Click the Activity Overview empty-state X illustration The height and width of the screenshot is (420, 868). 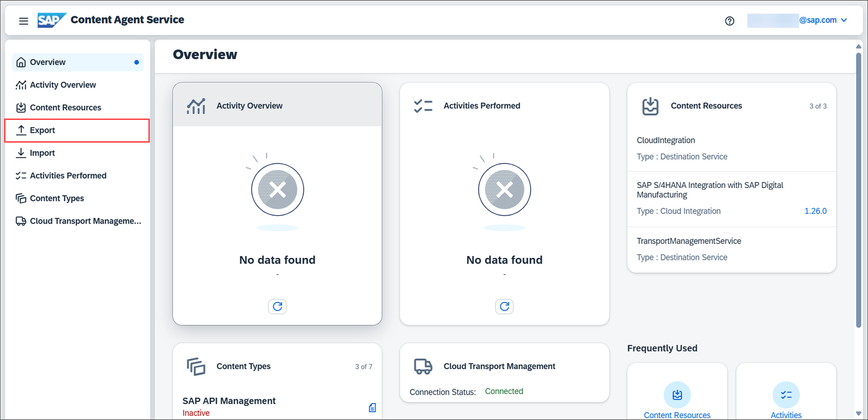click(x=277, y=191)
